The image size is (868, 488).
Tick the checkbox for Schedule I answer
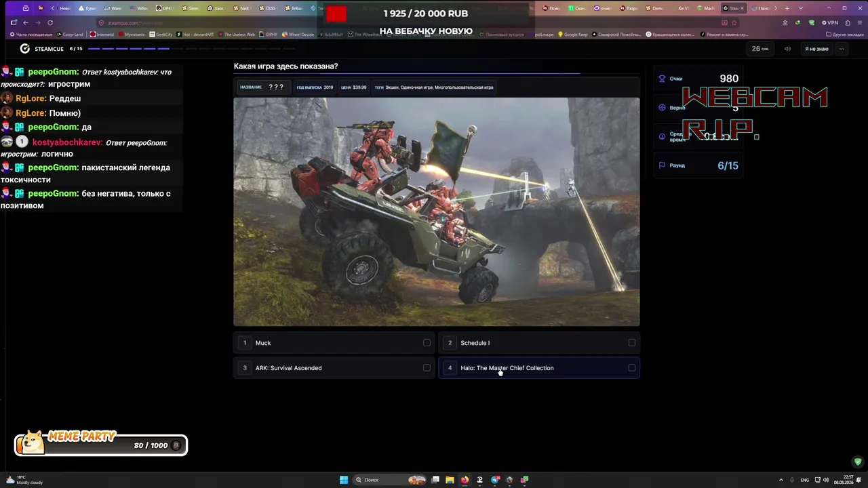pos(631,343)
